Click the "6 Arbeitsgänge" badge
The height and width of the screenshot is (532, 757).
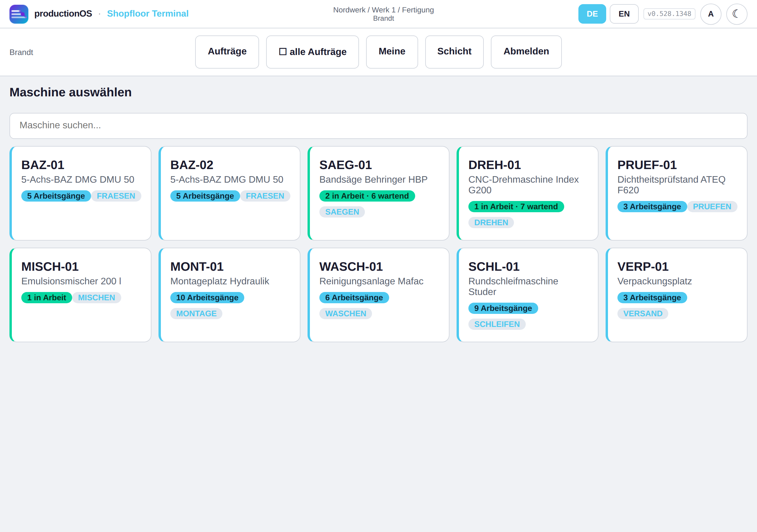tap(354, 297)
